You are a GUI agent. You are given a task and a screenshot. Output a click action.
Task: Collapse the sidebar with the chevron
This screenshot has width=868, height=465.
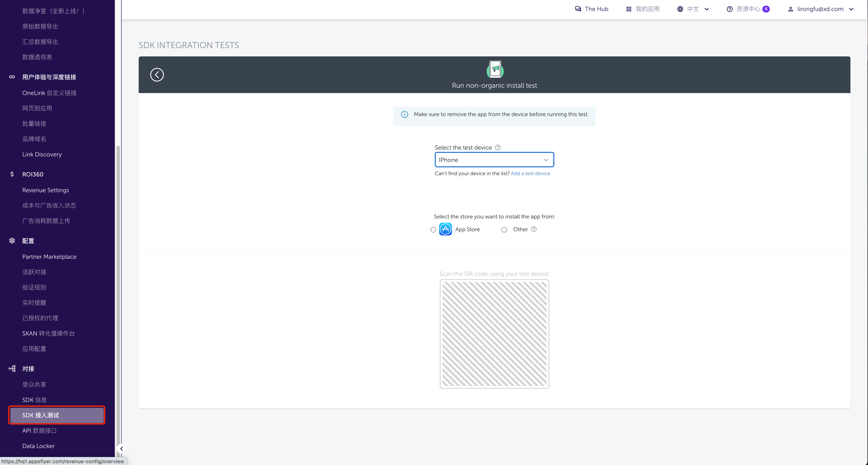coord(122,448)
